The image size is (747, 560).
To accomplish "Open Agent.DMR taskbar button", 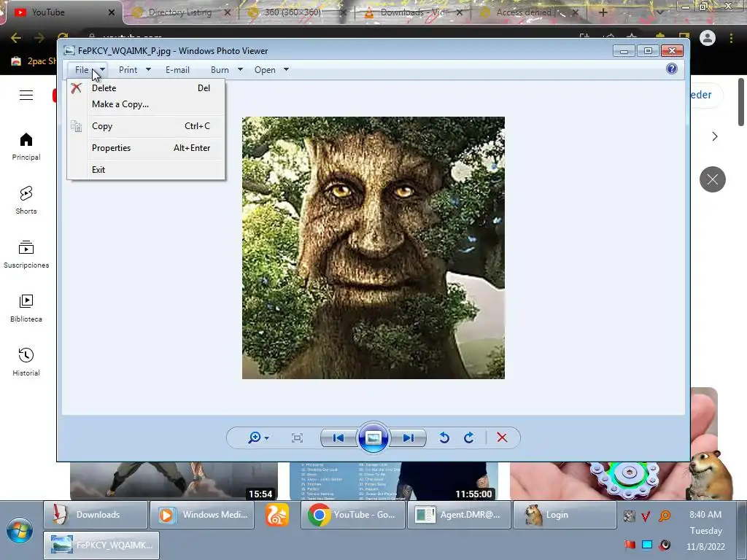I will 460,515.
